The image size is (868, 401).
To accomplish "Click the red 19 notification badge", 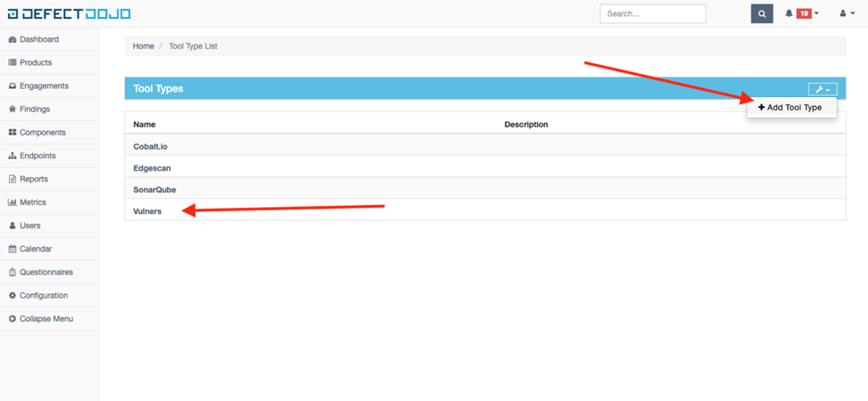I will point(804,13).
